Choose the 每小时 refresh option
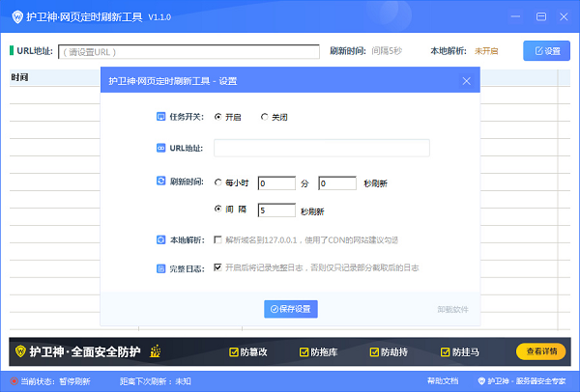Viewport: 580px width, 392px height. (218, 182)
